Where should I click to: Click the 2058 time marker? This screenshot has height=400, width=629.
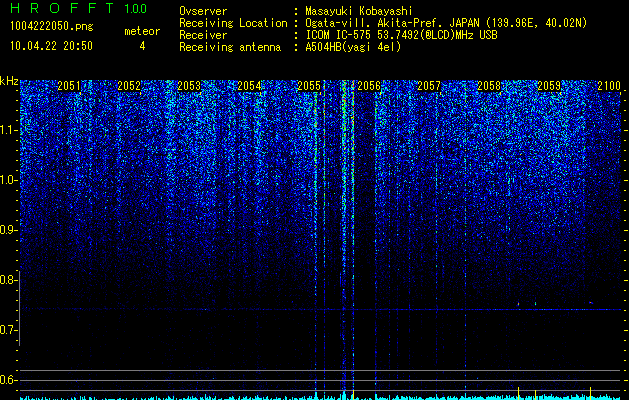click(x=489, y=86)
